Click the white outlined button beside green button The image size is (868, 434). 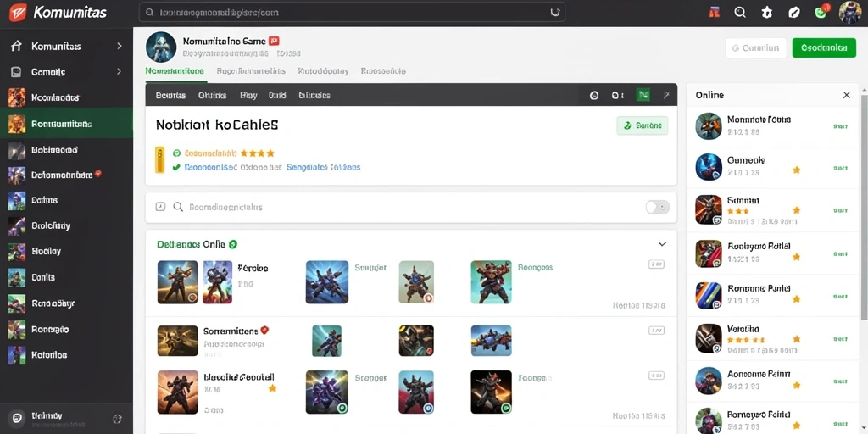(755, 47)
